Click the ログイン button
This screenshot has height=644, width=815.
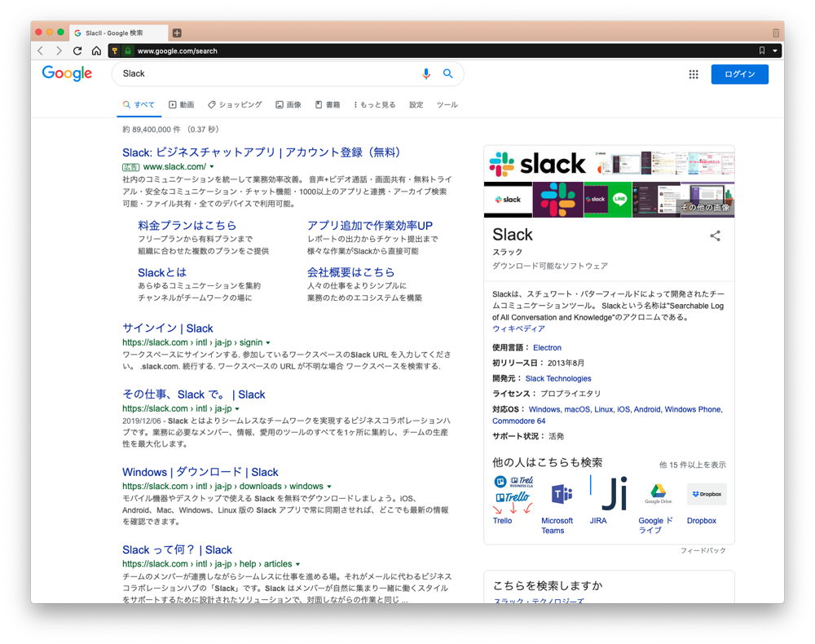[740, 74]
